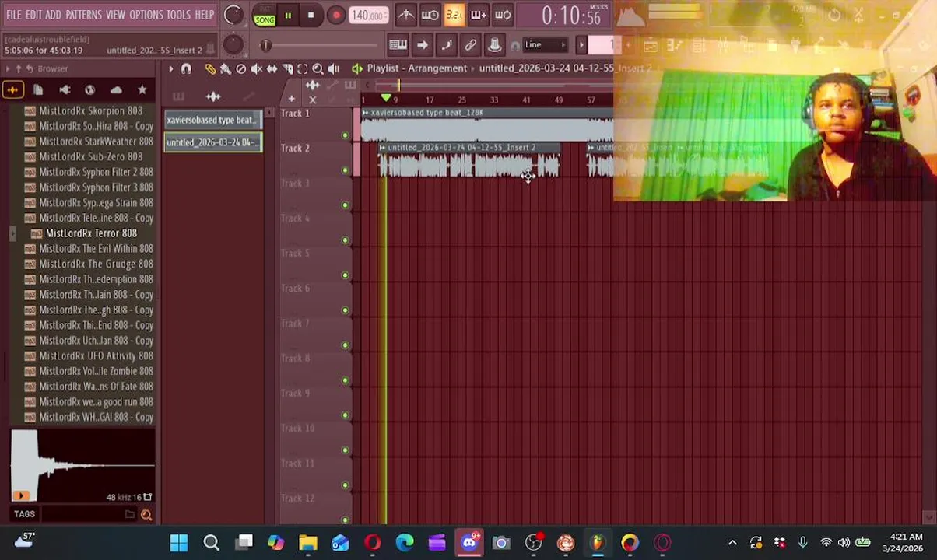This screenshot has width=937, height=560.
Task: Mute Track 4 using its green light
Action: [345, 240]
